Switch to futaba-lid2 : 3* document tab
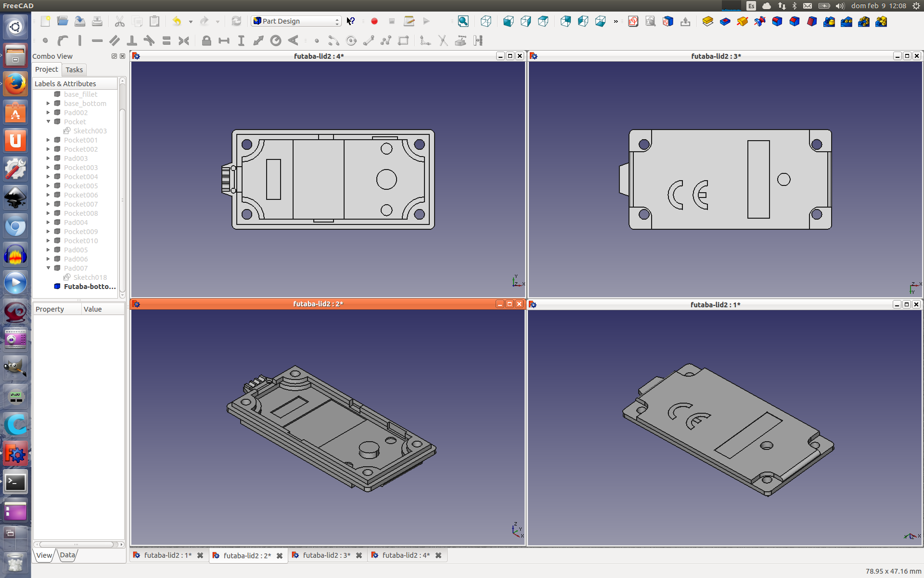This screenshot has width=924, height=578. click(x=326, y=555)
